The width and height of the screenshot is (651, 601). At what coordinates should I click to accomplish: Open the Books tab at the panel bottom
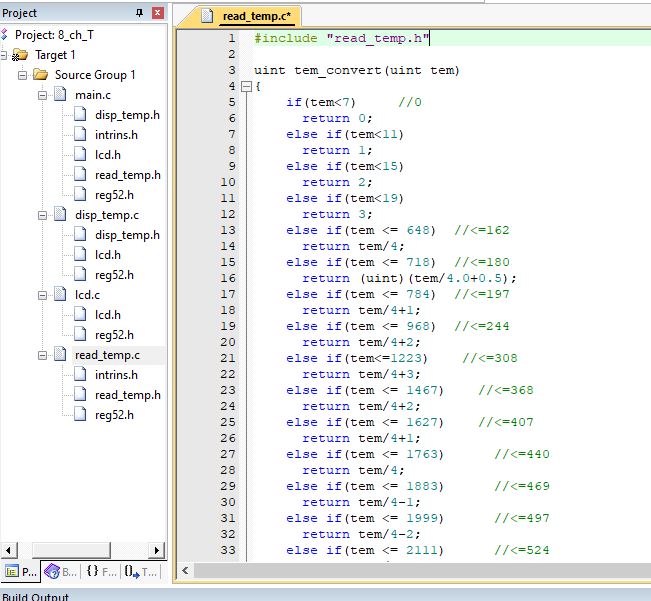(x=61, y=572)
